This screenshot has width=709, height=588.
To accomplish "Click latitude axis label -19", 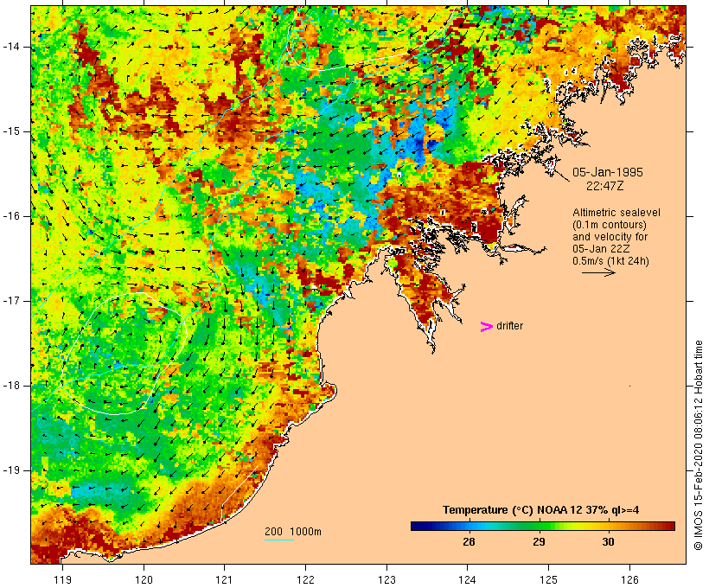I will (11, 470).
